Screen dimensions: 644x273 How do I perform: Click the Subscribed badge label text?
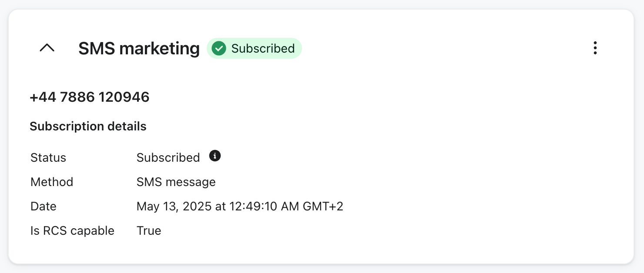263,48
